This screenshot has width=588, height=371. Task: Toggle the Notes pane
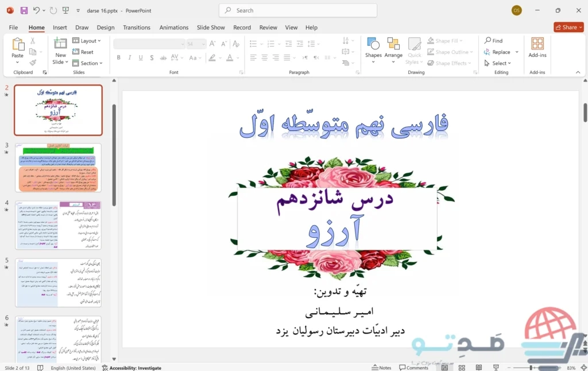pyautogui.click(x=381, y=368)
